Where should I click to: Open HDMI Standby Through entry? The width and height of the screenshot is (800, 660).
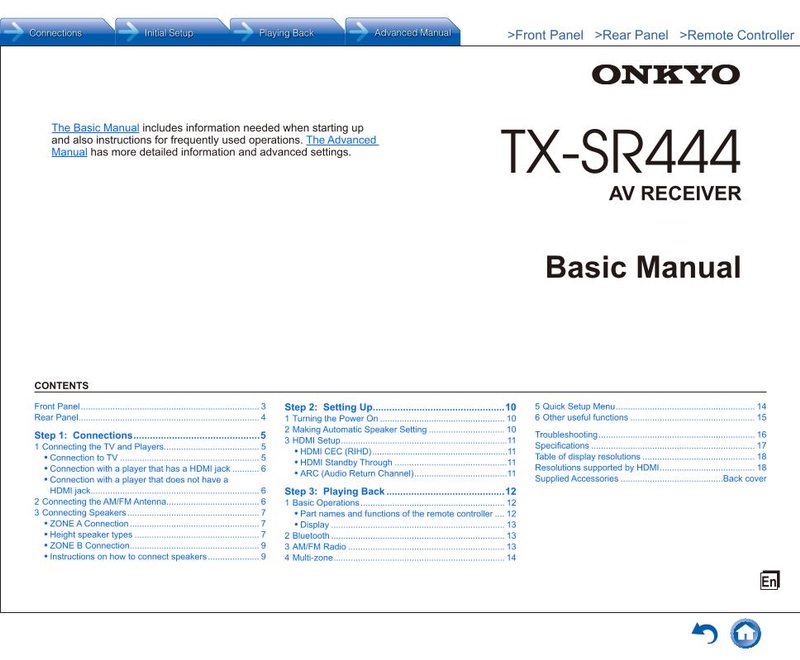[x=405, y=463]
